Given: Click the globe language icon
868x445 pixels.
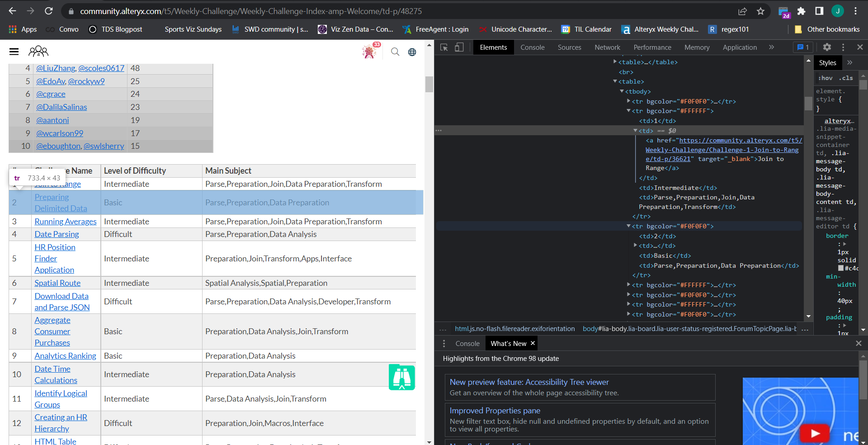Looking at the screenshot, I should 412,52.
